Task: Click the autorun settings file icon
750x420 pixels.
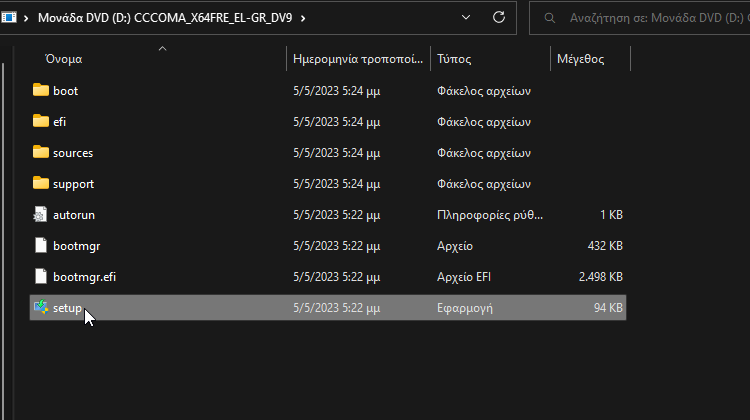Action: [41, 214]
